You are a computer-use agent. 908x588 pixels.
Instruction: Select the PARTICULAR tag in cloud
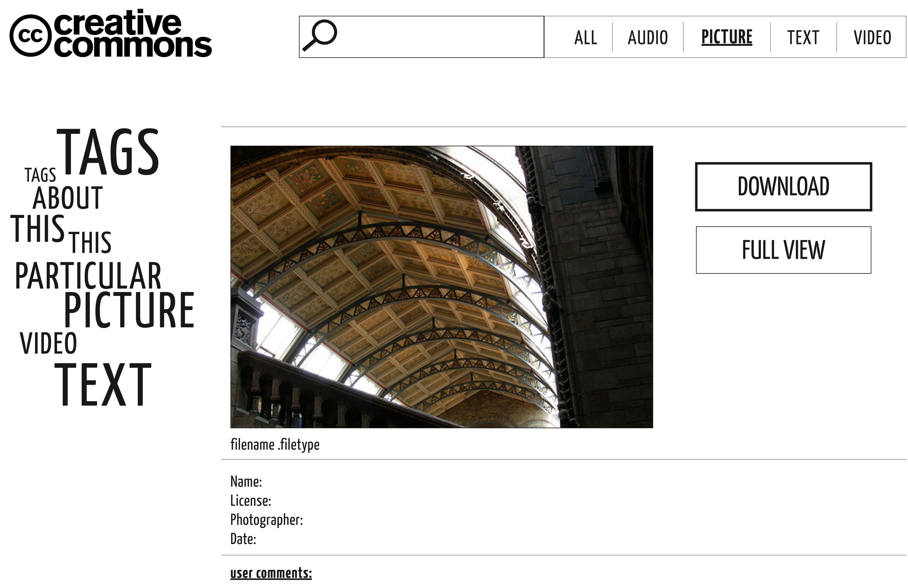(88, 275)
